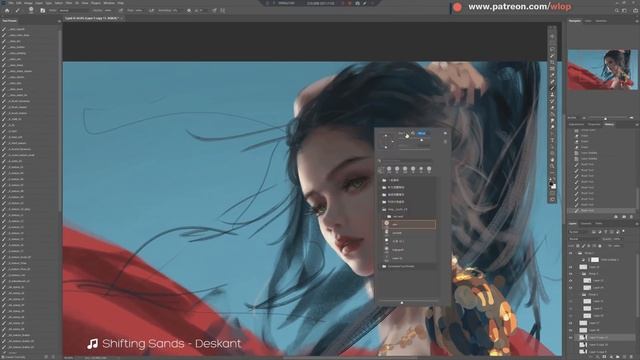Screen dimensions: 640x360
Task: Select highlighted brush preset in popup
Action: pos(409,224)
